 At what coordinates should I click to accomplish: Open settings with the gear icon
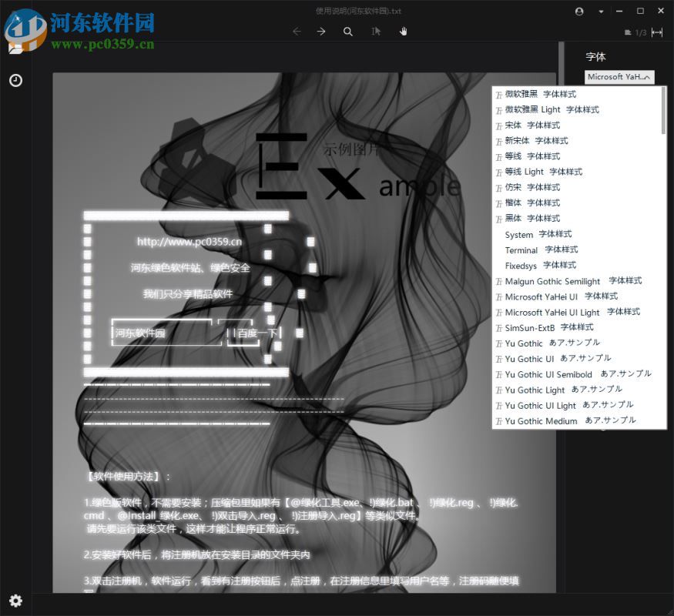(x=15, y=601)
